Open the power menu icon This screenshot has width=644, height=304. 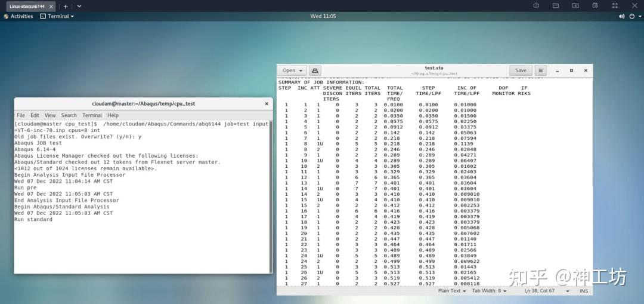632,16
